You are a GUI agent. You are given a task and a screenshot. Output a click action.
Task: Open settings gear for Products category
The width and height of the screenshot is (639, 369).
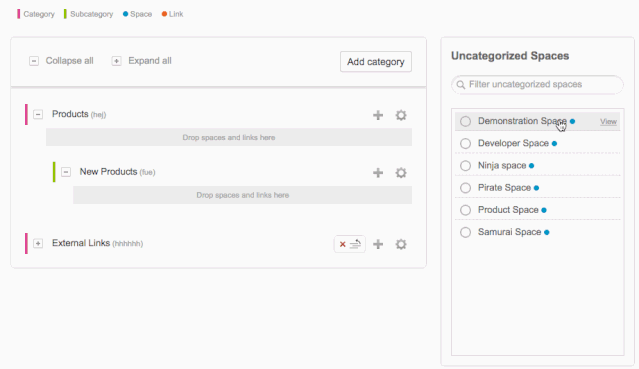coord(401,115)
